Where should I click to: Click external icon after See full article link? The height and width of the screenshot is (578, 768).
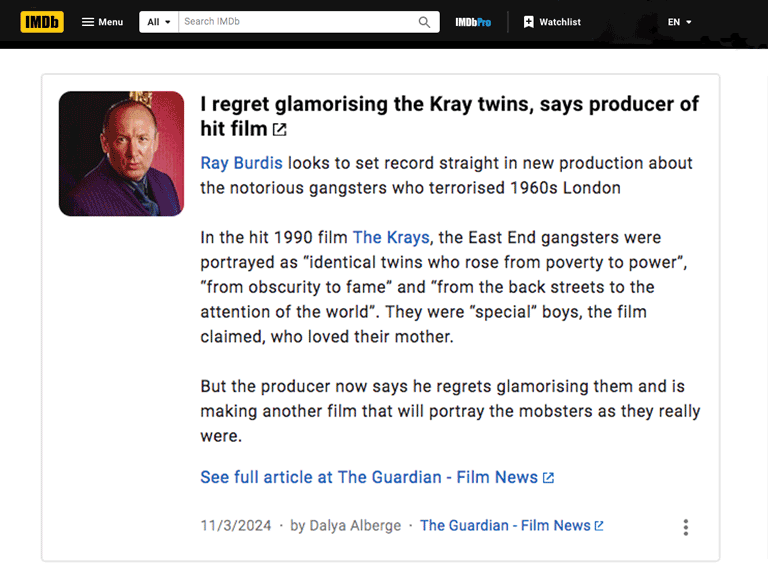(x=549, y=478)
